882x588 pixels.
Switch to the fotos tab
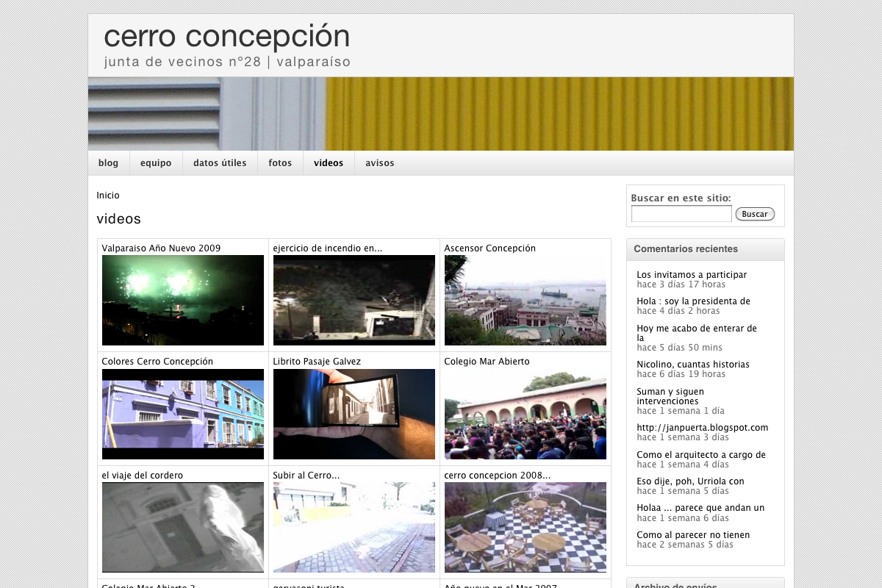pyautogui.click(x=279, y=162)
